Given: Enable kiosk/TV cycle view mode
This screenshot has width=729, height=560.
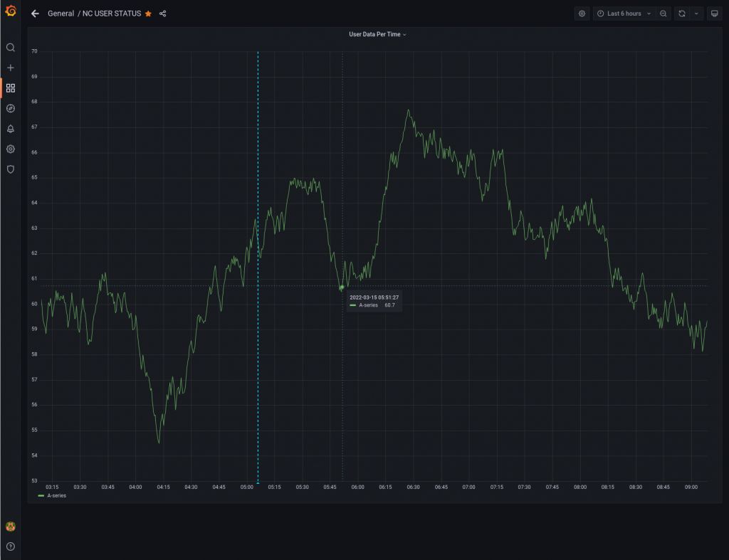Looking at the screenshot, I should coord(715,13).
